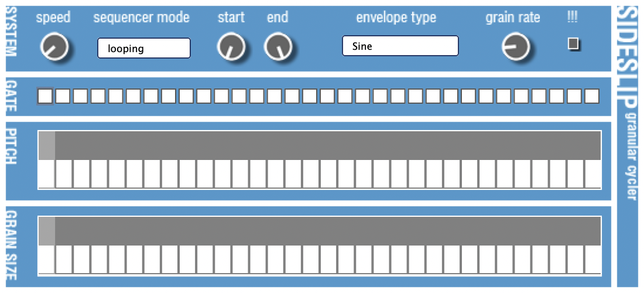Click the second pitch step slider column

[x=64, y=173]
